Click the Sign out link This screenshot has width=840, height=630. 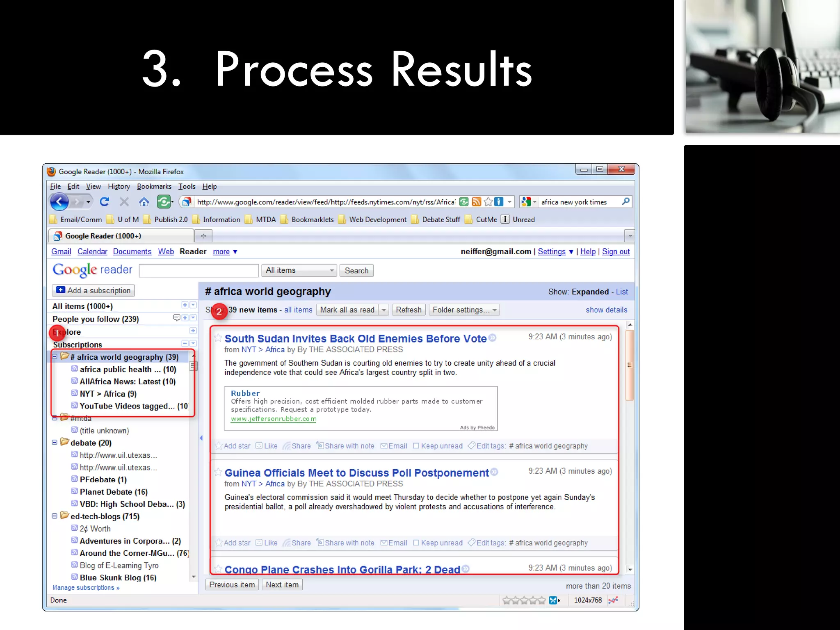pos(616,252)
